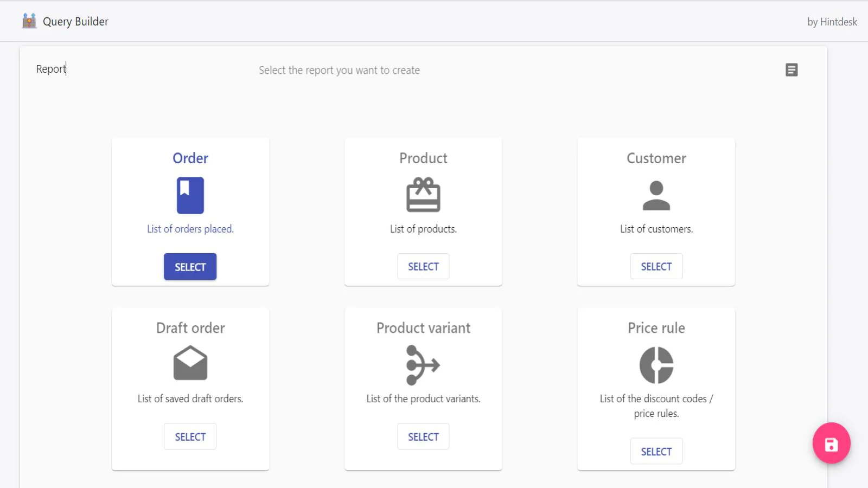Open the report list icon at top right
This screenshot has height=488, width=868.
click(x=792, y=69)
